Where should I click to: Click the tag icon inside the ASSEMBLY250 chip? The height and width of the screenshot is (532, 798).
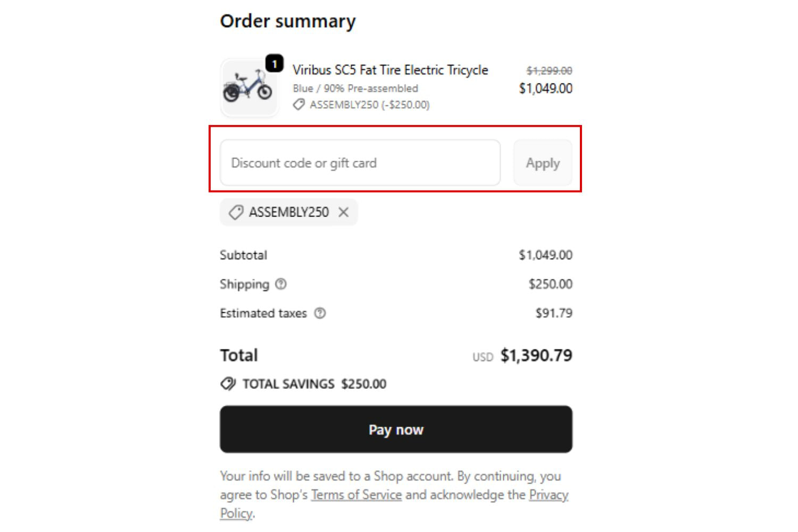point(236,212)
